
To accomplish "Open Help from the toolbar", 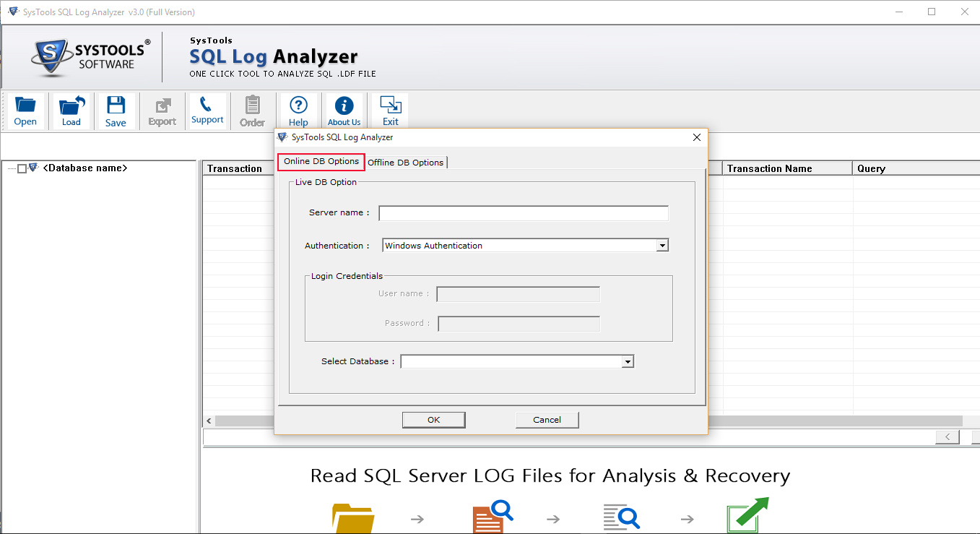I will click(x=298, y=111).
